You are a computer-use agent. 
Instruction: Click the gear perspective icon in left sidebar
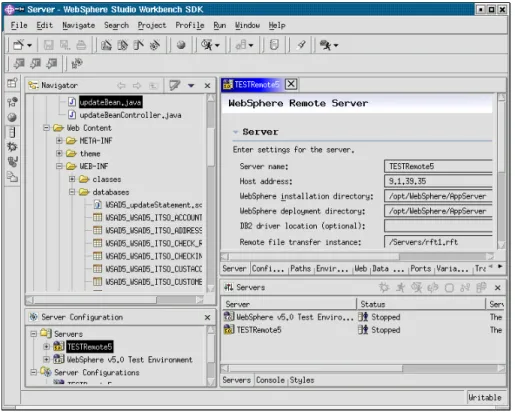click(x=12, y=147)
